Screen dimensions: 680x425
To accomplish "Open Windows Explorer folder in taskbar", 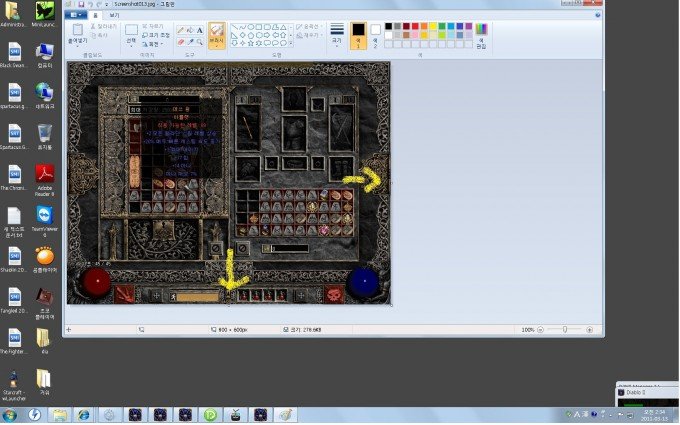I will click(x=59, y=415).
